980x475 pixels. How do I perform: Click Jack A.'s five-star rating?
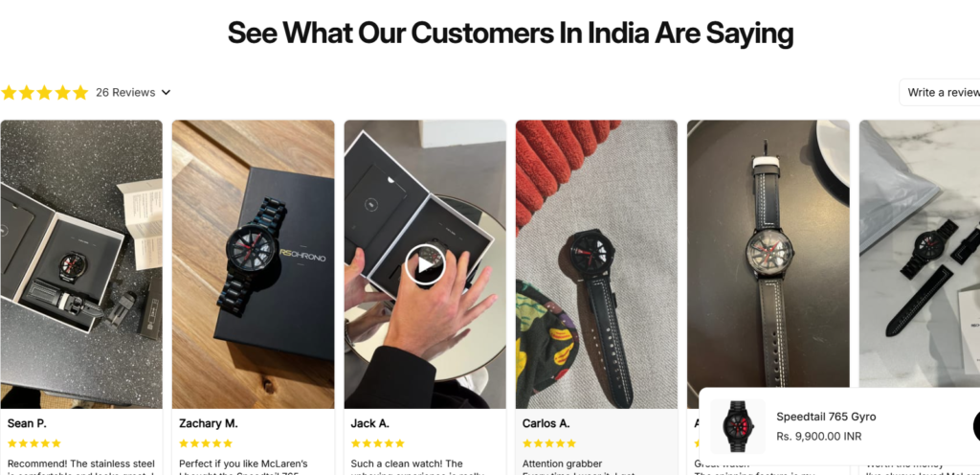coord(377,443)
